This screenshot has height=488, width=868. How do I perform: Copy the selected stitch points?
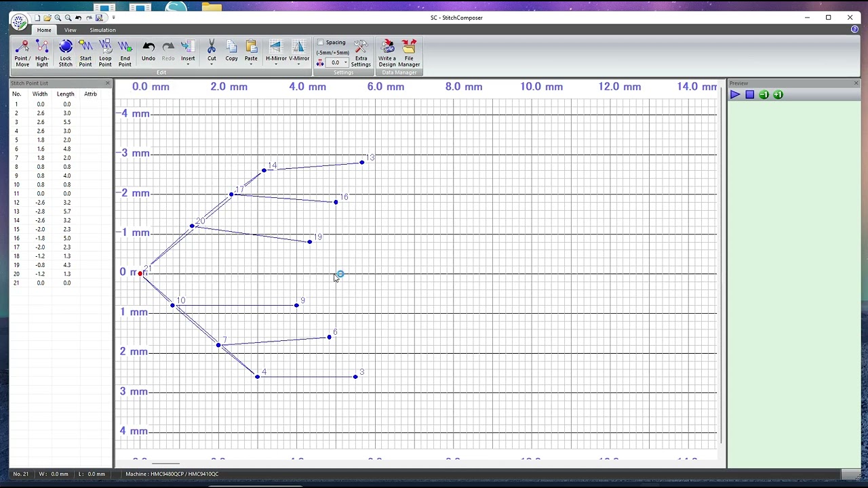(231, 52)
